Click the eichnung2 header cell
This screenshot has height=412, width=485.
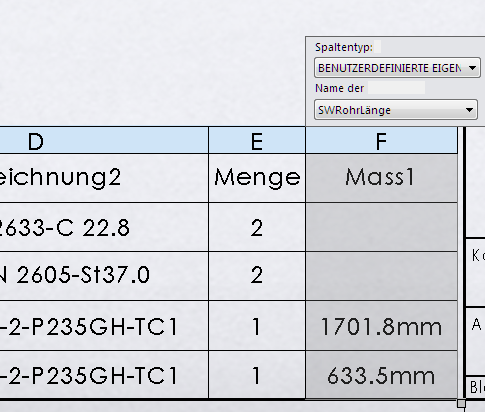[104, 178]
